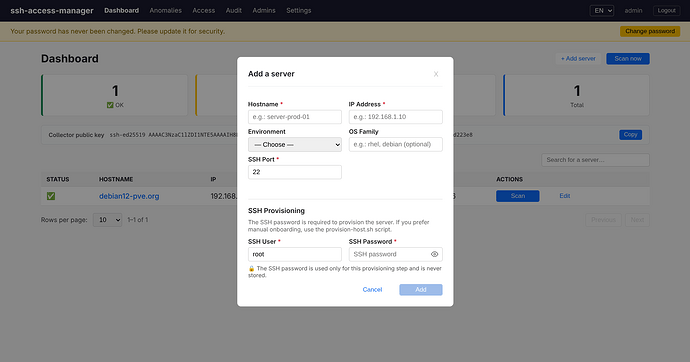Go to the Admins page
Image resolution: width=690 pixels, height=362 pixels.
click(x=264, y=11)
